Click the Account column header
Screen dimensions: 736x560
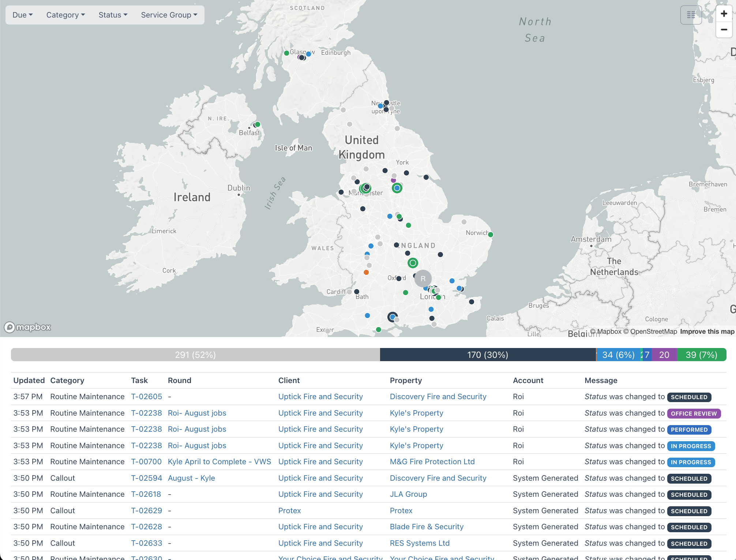tap(528, 381)
